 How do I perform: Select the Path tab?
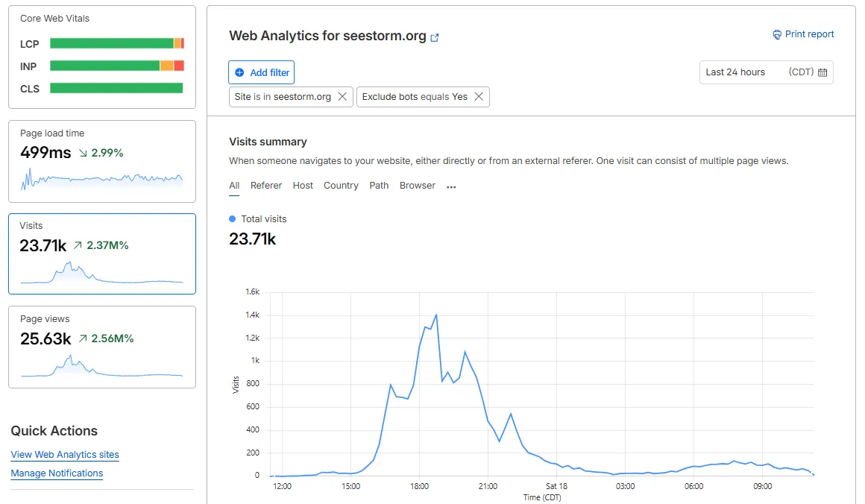pyautogui.click(x=379, y=186)
